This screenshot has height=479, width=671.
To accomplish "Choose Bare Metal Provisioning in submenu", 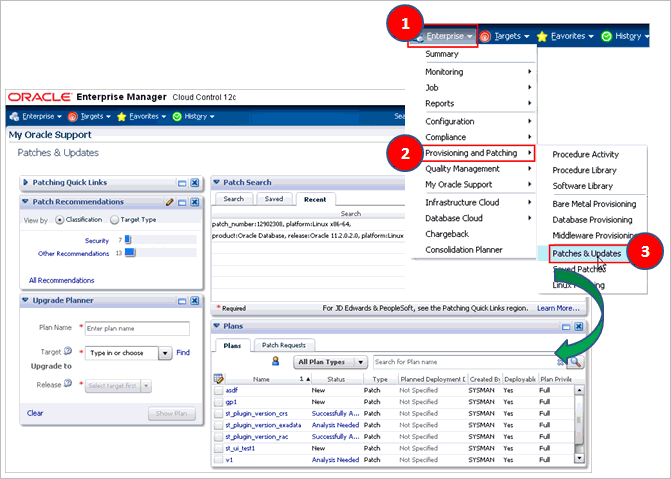I will tap(594, 204).
